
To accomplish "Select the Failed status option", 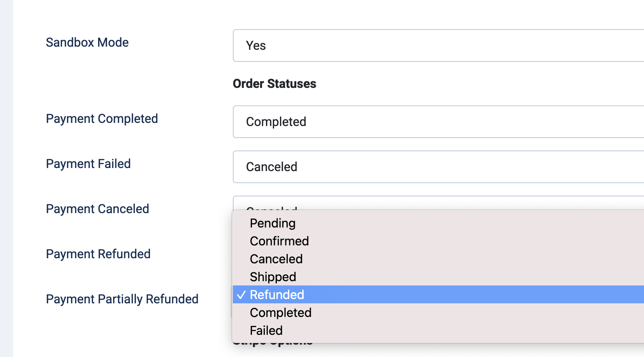I will [266, 331].
